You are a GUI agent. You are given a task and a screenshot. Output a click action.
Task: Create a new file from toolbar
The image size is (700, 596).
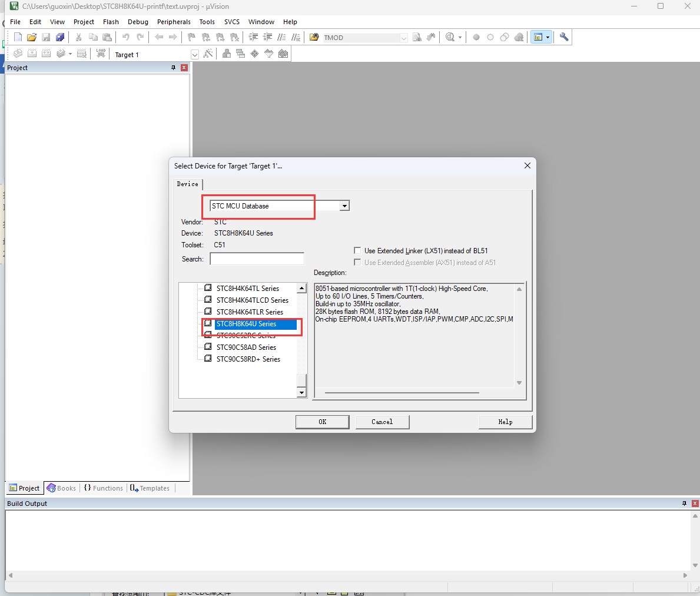click(18, 37)
